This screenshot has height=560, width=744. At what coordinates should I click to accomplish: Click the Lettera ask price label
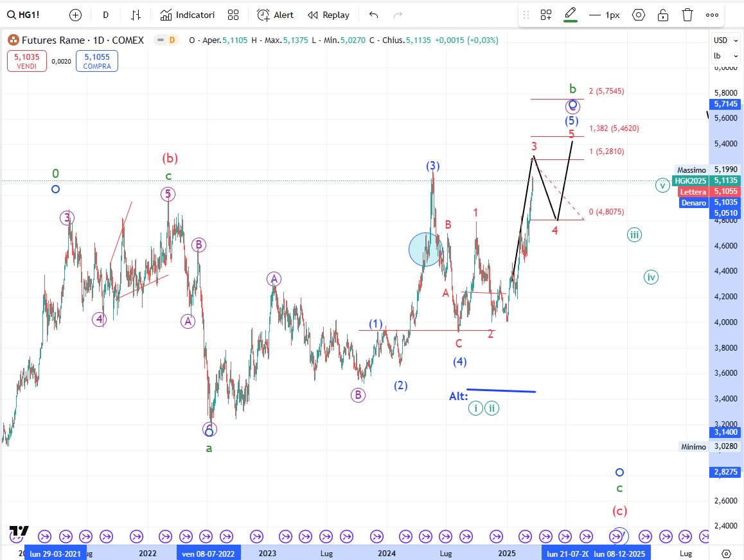[x=693, y=191]
